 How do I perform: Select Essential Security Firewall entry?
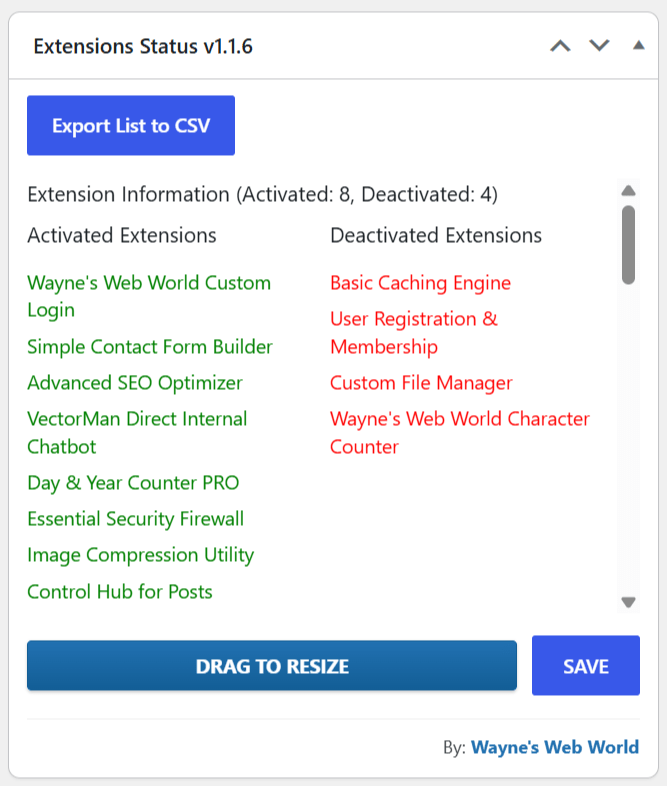[x=135, y=519]
